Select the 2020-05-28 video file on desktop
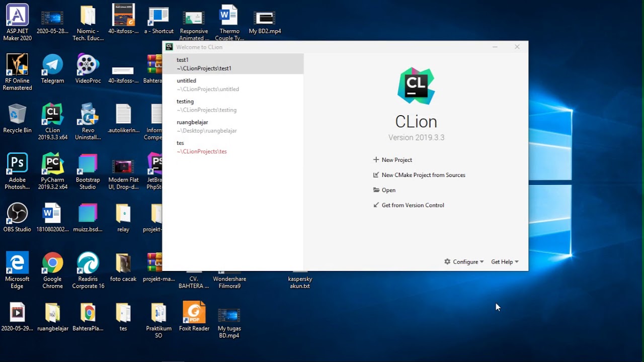This screenshot has width=644, height=362. (x=52, y=23)
